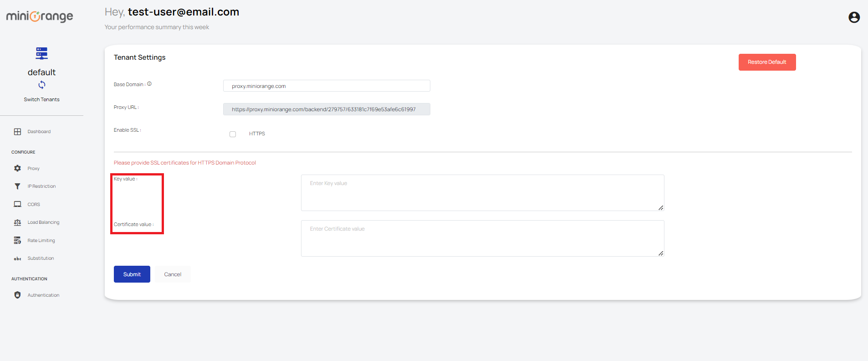Open the user profile avatar icon
This screenshot has width=868, height=361.
point(854,17)
